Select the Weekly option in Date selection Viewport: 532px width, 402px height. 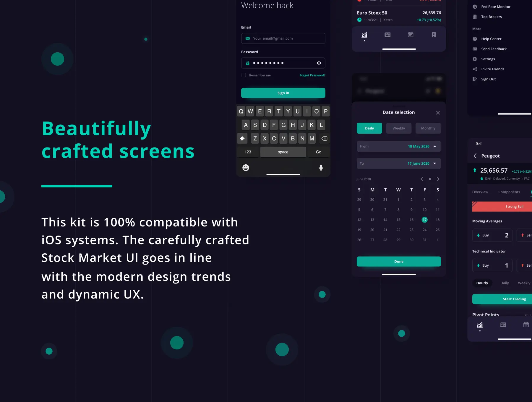click(399, 128)
